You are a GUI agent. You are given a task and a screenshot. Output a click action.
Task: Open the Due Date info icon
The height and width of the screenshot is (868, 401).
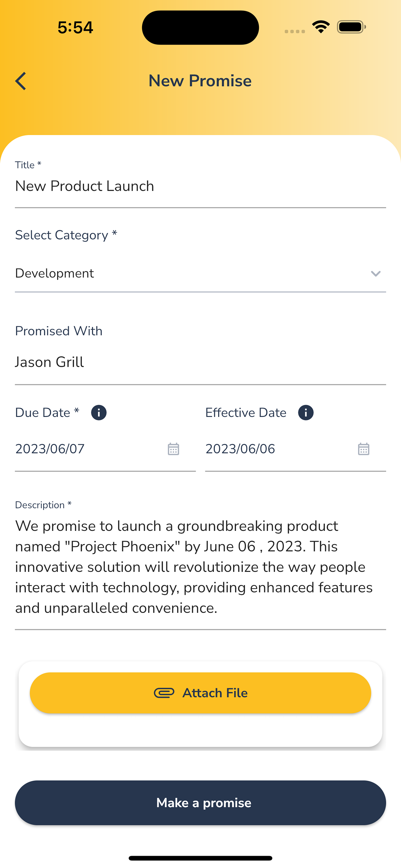99,412
